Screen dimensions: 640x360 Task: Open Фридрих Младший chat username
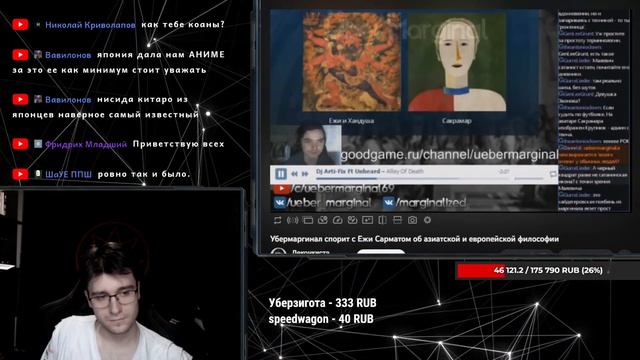pyautogui.click(x=86, y=144)
